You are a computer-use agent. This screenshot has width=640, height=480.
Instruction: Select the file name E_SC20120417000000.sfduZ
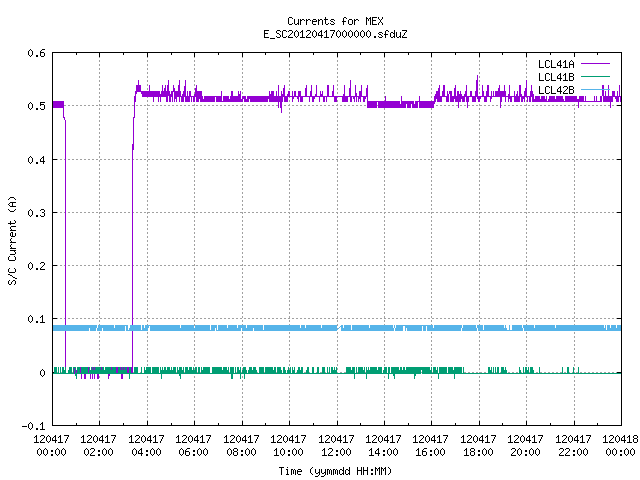point(335,34)
